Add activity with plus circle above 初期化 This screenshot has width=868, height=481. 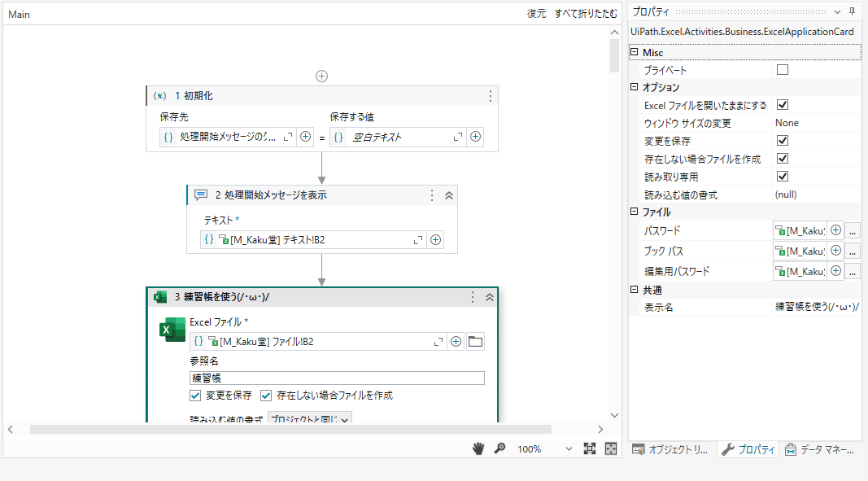pyautogui.click(x=321, y=76)
